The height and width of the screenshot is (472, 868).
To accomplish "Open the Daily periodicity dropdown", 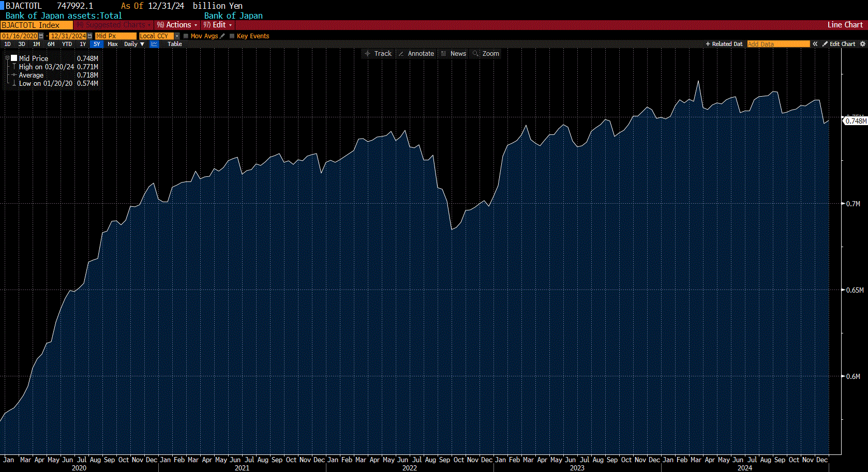I will point(134,44).
